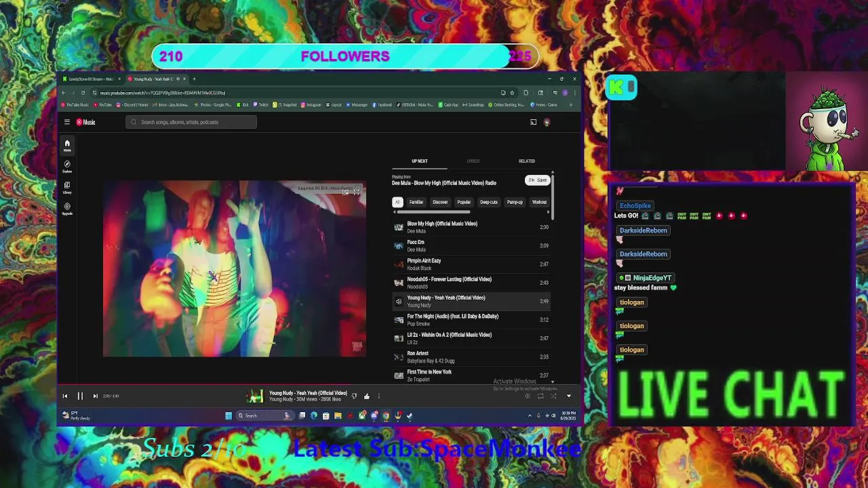Screen dimensions: 868x488
Task: Play Ron Artest in queue
Action: pos(472,357)
